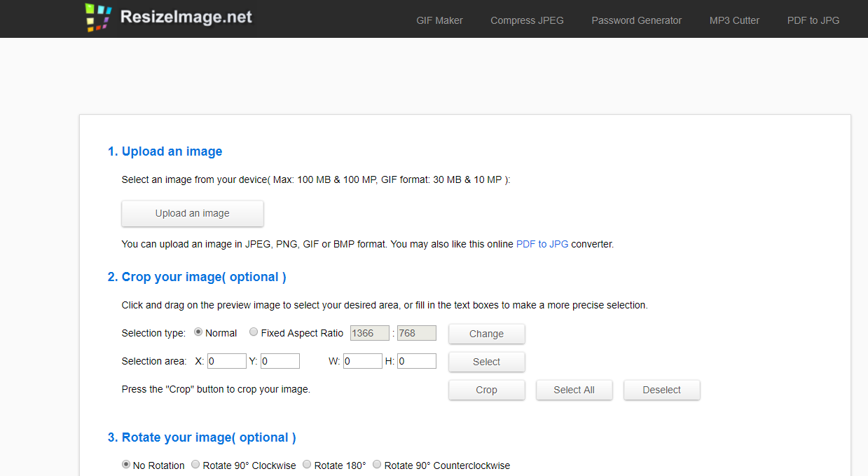868x476 pixels.
Task: Click the aspect ratio width field 1366
Action: 369,333
